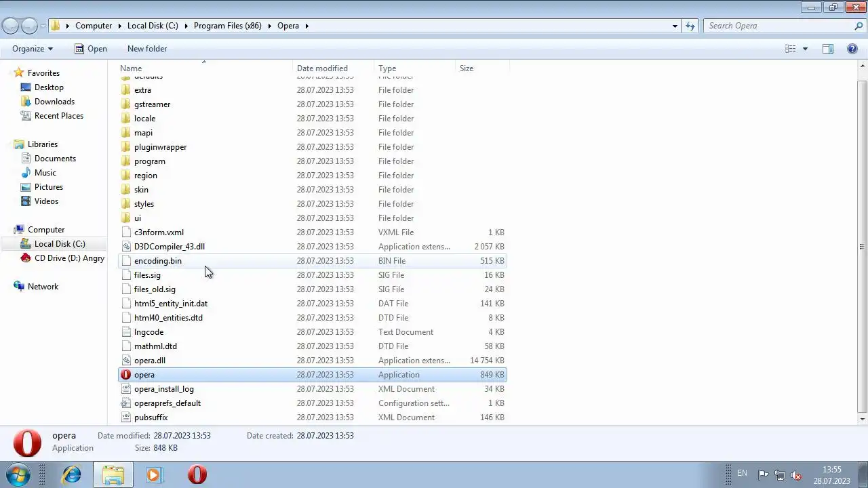Click the search magnifier icon
Image resolution: width=868 pixels, height=488 pixels.
(x=859, y=26)
